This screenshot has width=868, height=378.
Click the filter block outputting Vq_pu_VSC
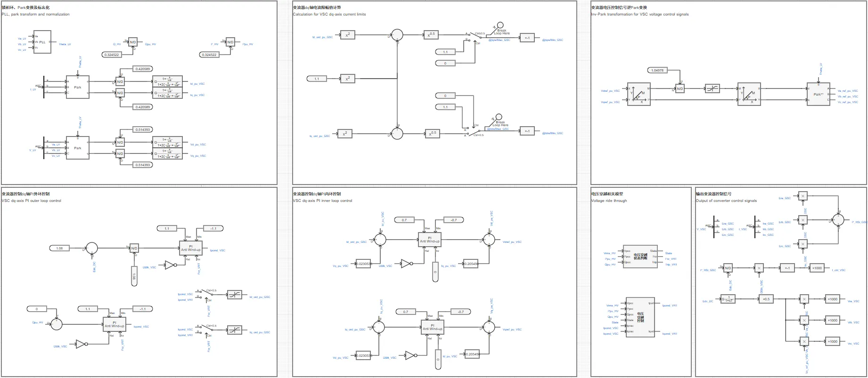(167, 153)
